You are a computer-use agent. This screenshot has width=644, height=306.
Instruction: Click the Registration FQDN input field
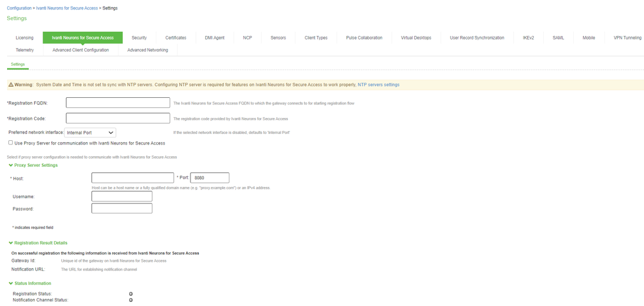118,103
